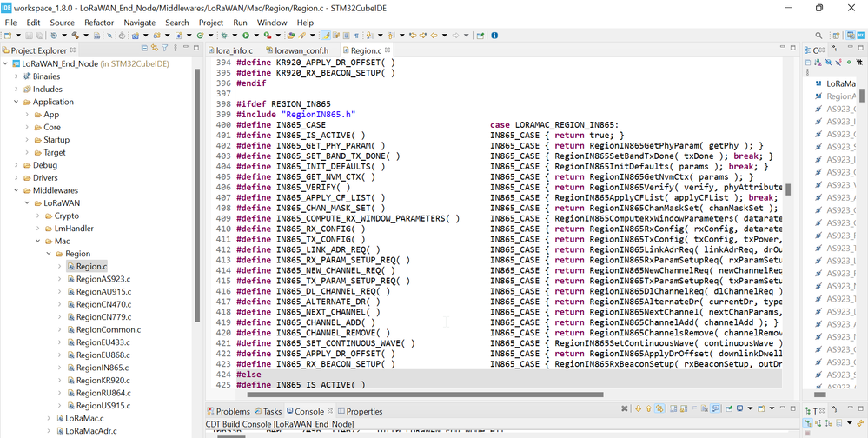
Task: Switch to the C/C++ perspective icon
Action: pos(849,35)
